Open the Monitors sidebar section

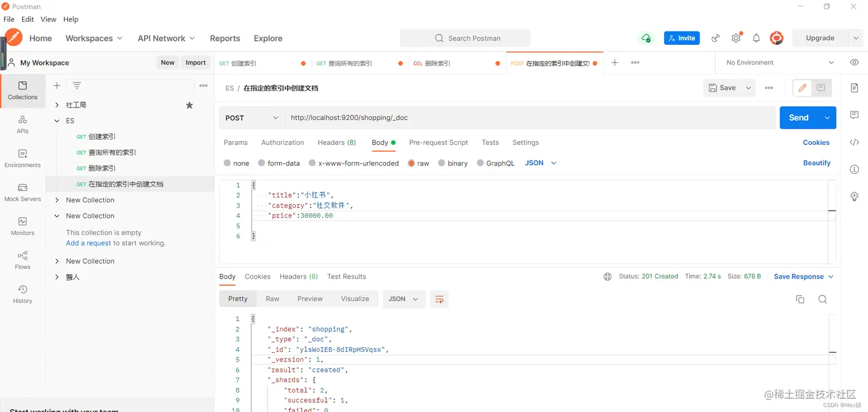point(22,226)
